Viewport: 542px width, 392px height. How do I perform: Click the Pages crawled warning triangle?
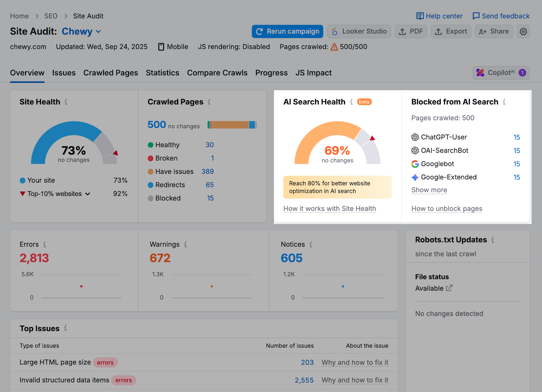[x=334, y=47]
